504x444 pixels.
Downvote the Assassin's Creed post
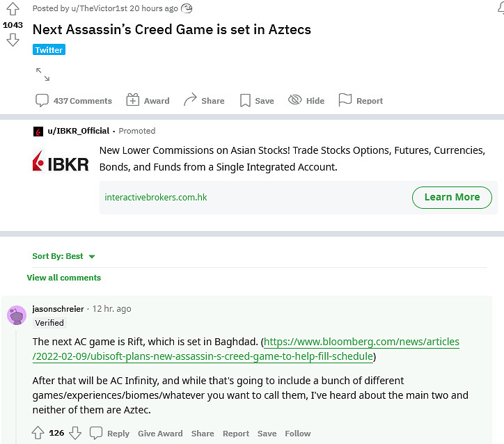[13, 40]
